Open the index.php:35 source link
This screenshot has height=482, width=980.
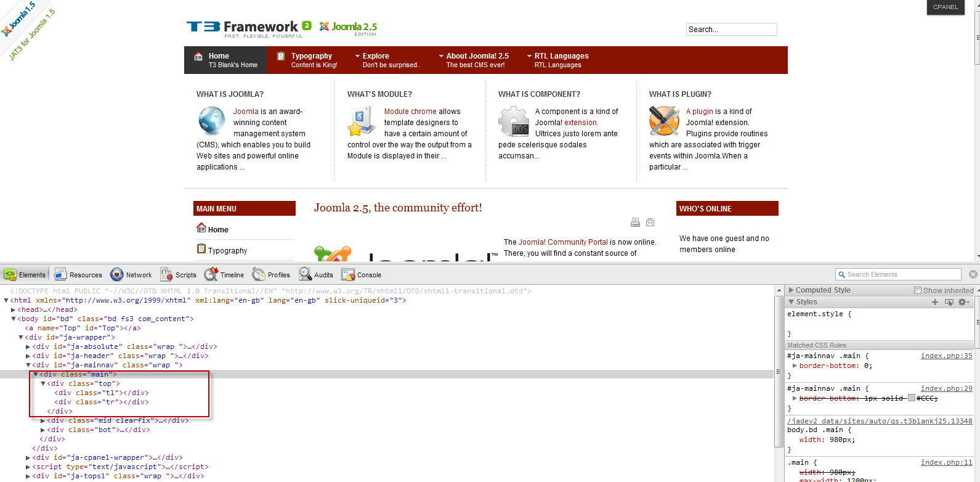point(947,356)
